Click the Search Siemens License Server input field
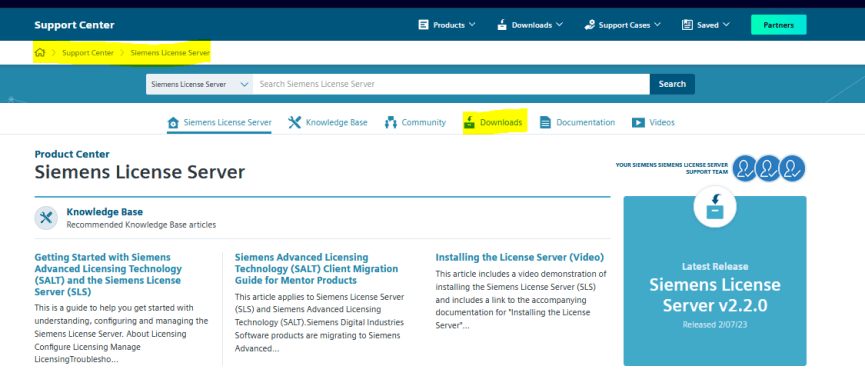The height and width of the screenshot is (376, 865). click(x=451, y=84)
